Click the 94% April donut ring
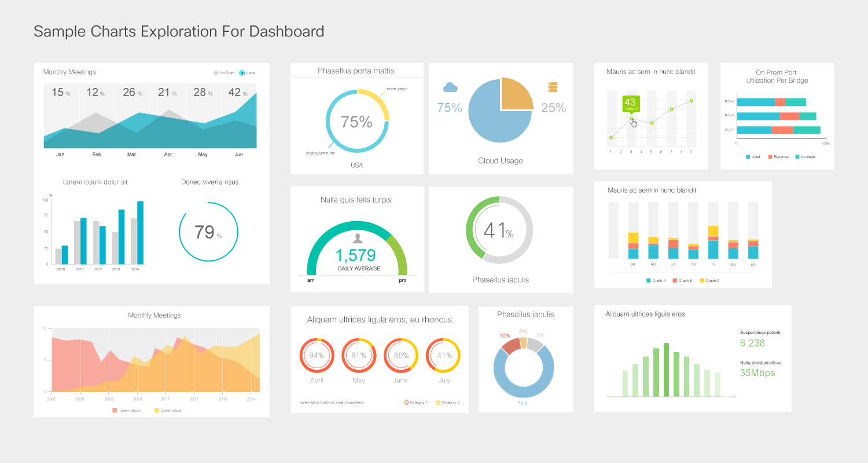 [x=317, y=355]
